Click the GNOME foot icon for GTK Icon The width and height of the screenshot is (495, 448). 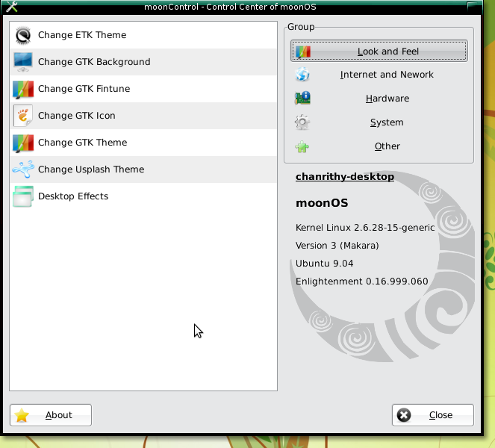point(23,116)
